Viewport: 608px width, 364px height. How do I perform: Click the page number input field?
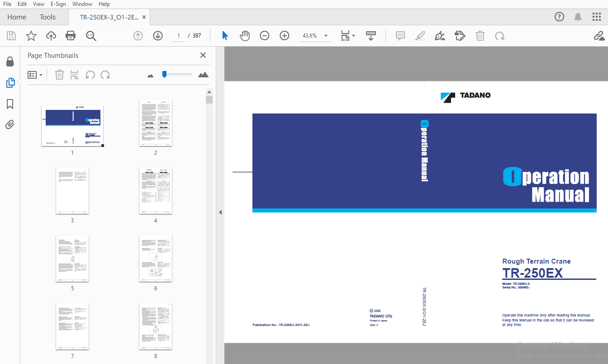click(x=179, y=36)
